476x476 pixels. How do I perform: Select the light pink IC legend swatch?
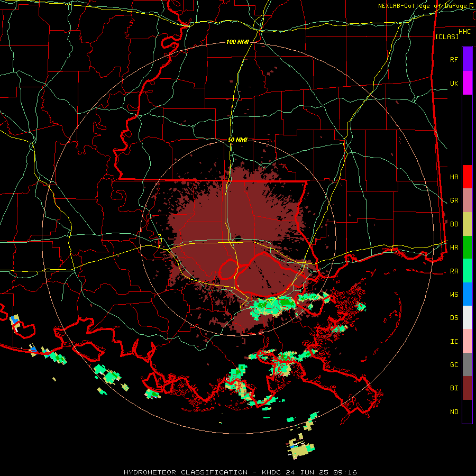tap(467, 341)
